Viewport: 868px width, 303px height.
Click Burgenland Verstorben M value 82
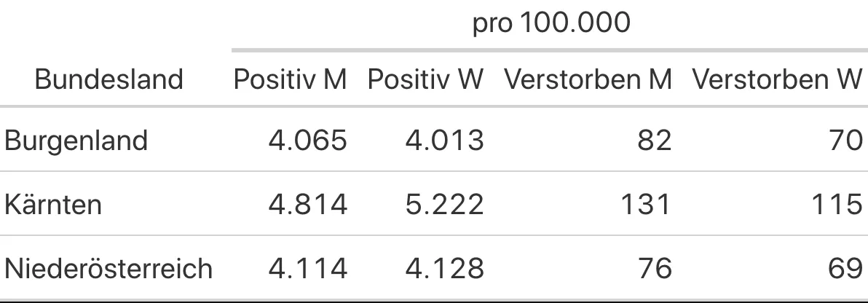653,141
